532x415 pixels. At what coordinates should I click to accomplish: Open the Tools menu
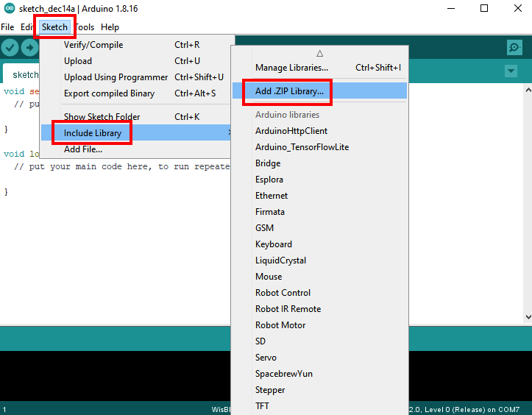[85, 27]
